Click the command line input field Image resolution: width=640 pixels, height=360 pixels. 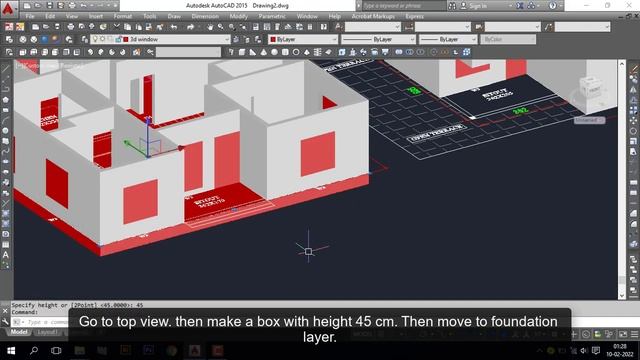[x=40, y=322]
